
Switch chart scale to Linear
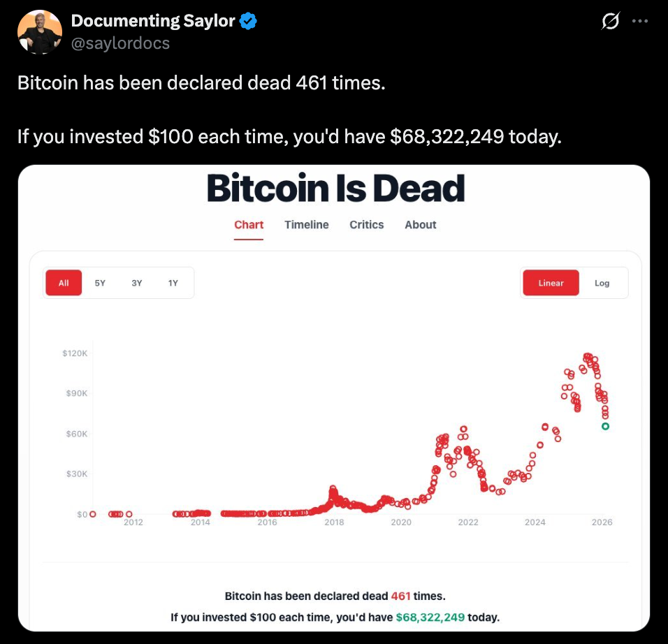pos(551,283)
